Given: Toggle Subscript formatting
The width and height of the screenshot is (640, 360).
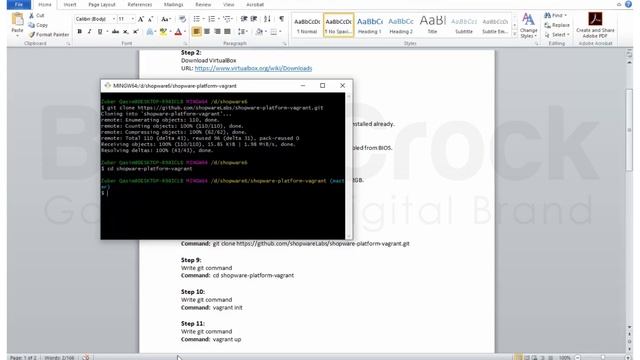Looking at the screenshot, I should [126, 32].
